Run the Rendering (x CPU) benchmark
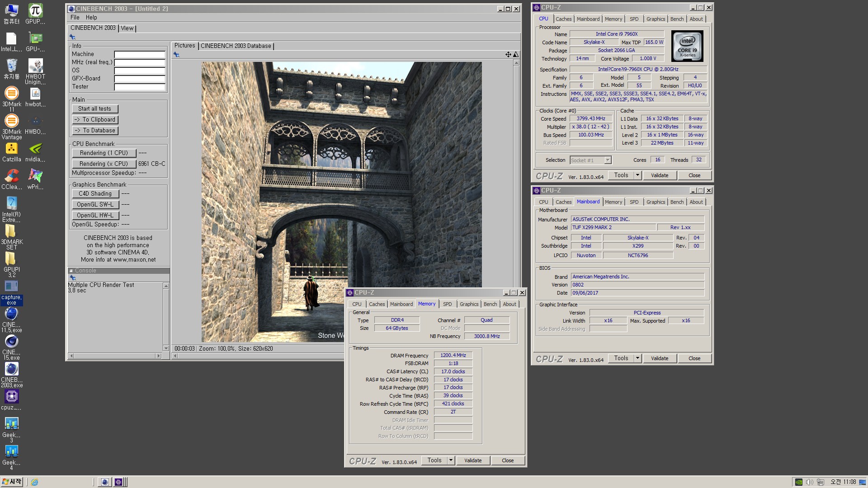Screen dimensions: 868x488 [x=104, y=164]
